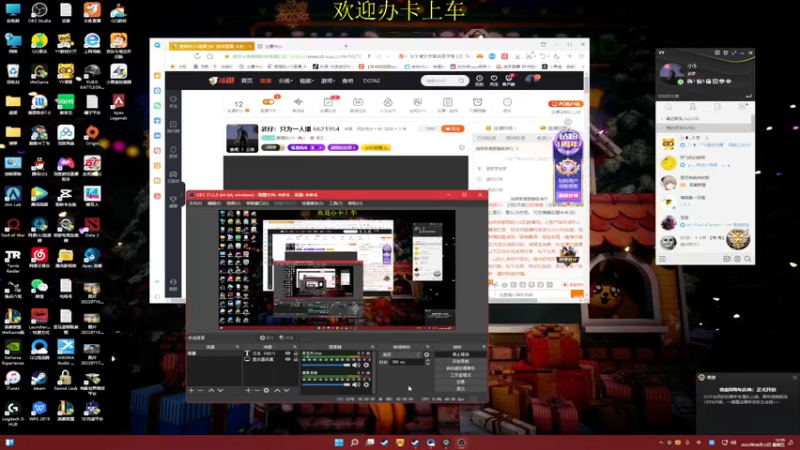Click the studio mode button in OBS

pos(461,375)
